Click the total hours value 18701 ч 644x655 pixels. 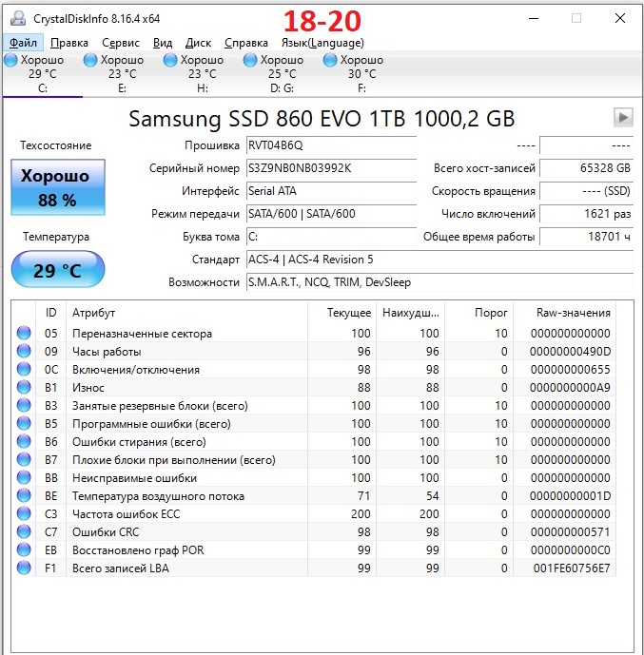586,237
